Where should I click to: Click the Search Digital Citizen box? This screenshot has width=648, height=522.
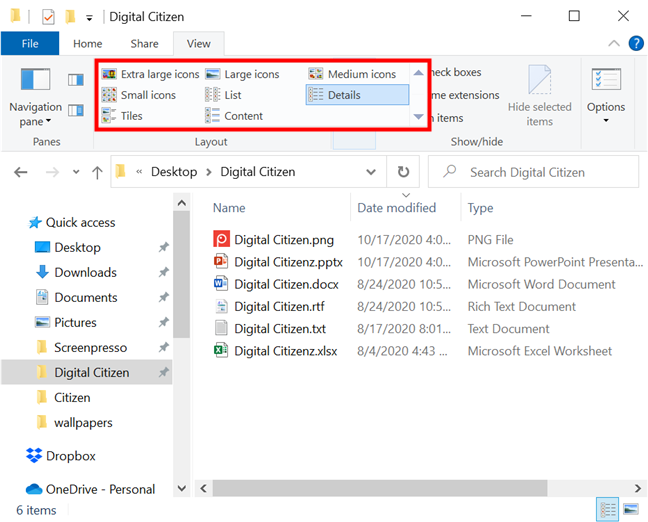coord(534,172)
